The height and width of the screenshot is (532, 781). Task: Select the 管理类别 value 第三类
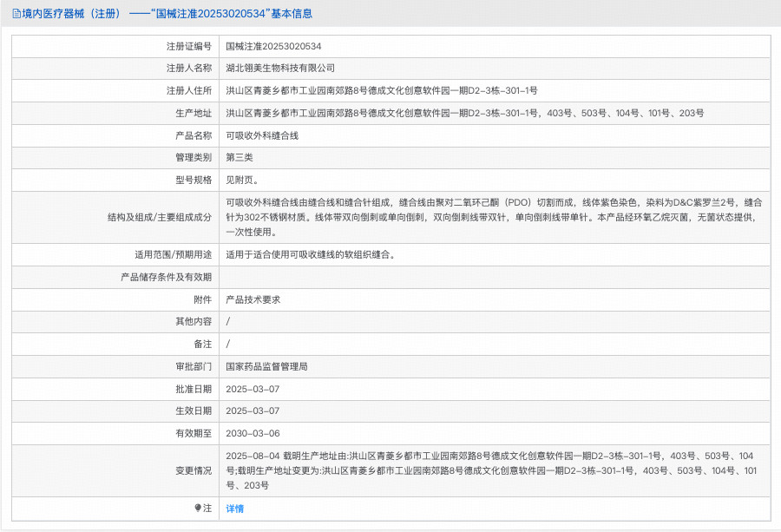[x=238, y=157]
